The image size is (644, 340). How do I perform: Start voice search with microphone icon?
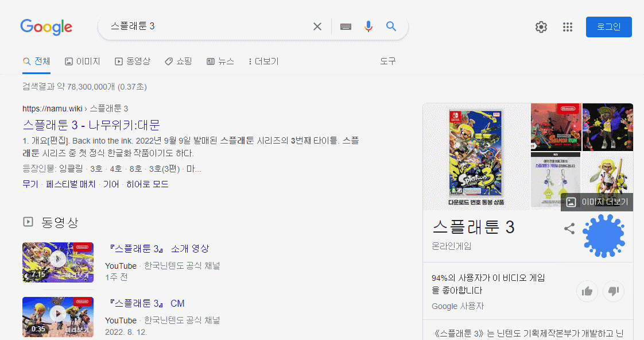[x=368, y=27]
